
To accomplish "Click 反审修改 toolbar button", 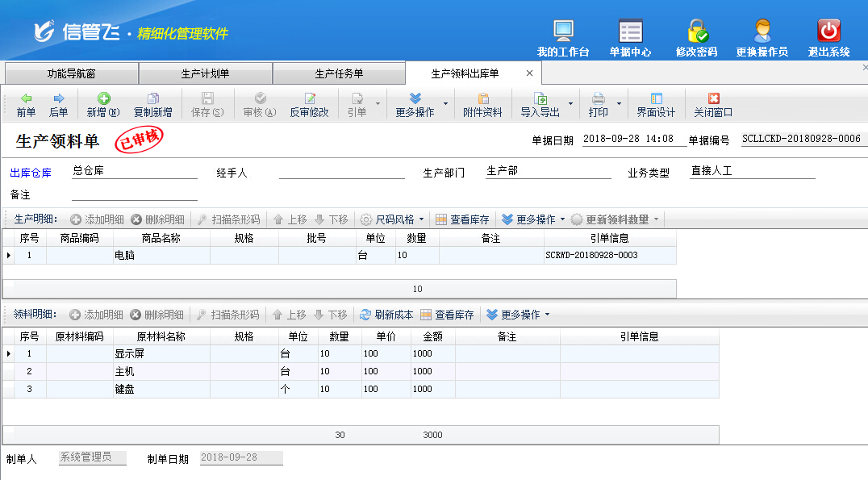I will [309, 105].
